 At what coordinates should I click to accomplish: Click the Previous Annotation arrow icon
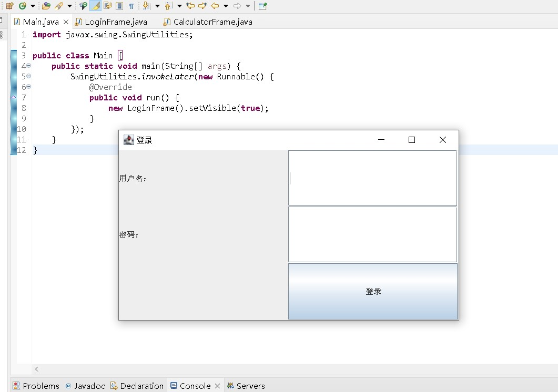(x=169, y=6)
